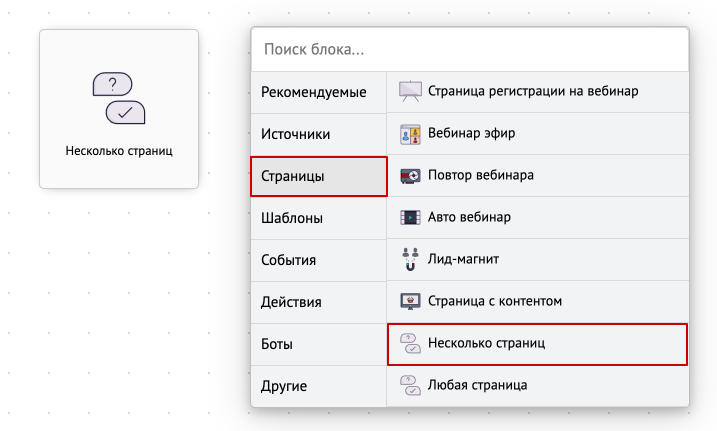The height and width of the screenshot is (431, 717).
Task: Open the Другие category
Action: 319,386
